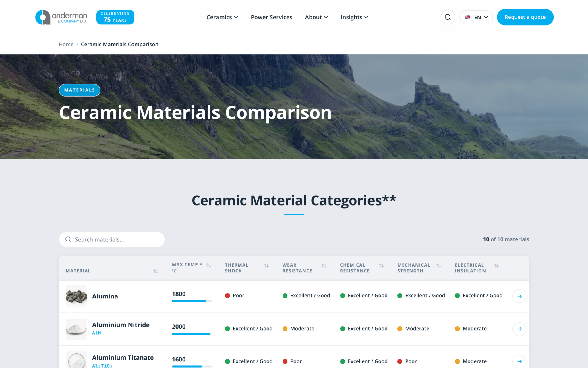Click the MATERIALS tag badge
The height and width of the screenshot is (368, 588).
[80, 90]
